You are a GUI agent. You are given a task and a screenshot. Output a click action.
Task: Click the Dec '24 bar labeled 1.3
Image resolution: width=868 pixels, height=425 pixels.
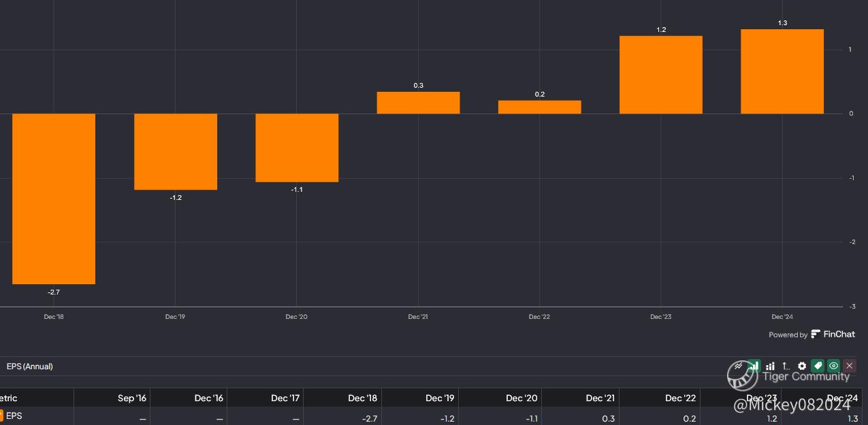pos(782,71)
